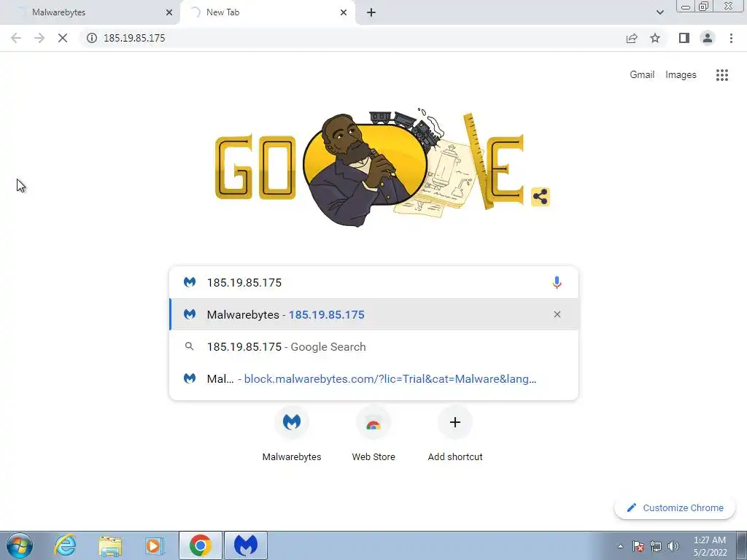Open Google Images link
Image resolution: width=747 pixels, height=560 pixels.
(x=681, y=75)
